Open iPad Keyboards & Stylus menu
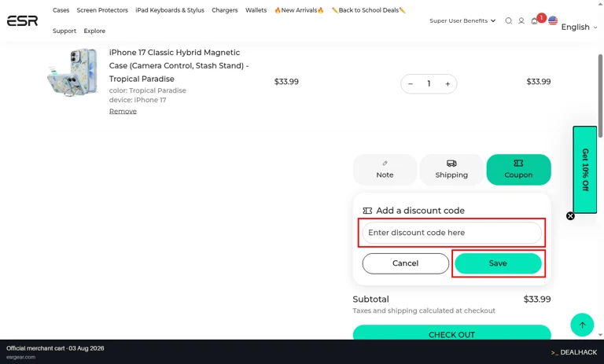 (x=170, y=10)
